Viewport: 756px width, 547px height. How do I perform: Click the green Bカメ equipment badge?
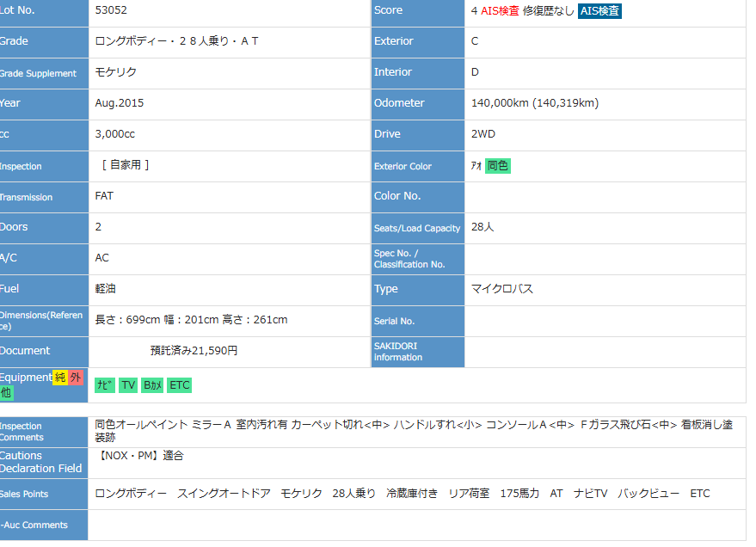pos(152,385)
